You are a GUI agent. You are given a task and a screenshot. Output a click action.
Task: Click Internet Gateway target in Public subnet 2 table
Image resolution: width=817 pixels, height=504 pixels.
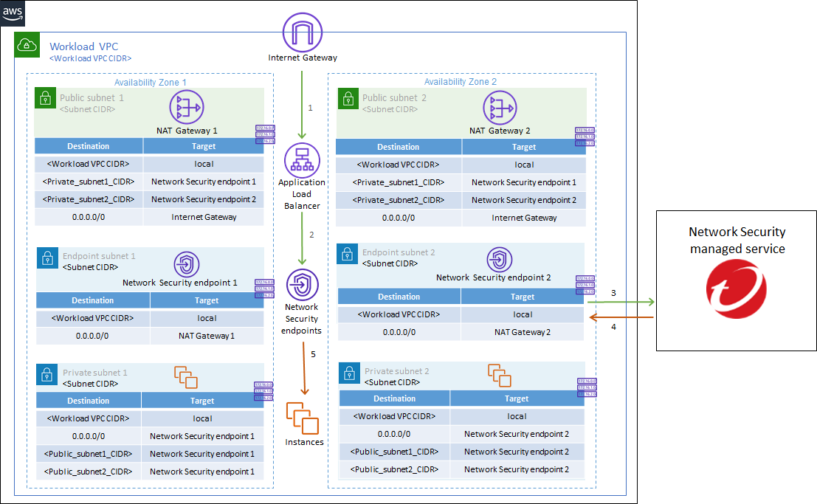coord(524,218)
